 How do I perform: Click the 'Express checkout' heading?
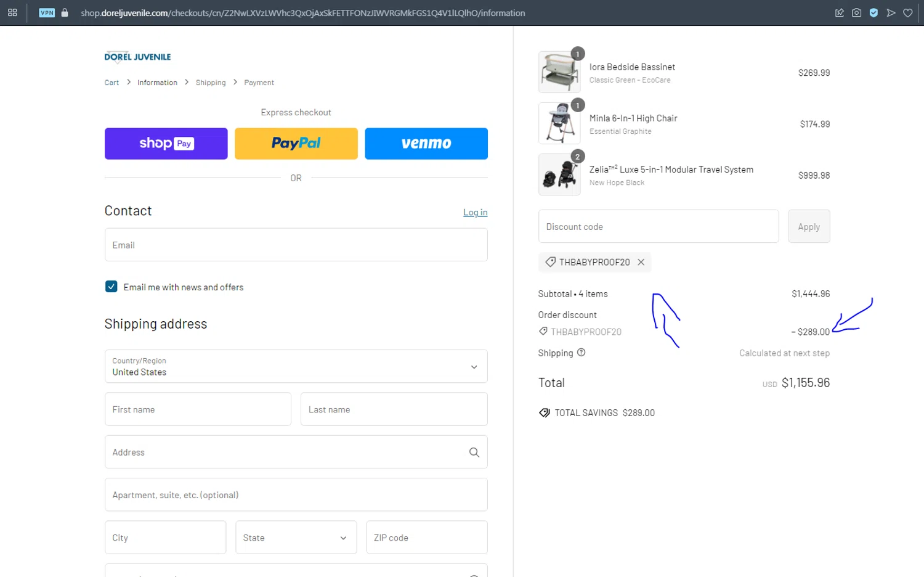click(296, 112)
